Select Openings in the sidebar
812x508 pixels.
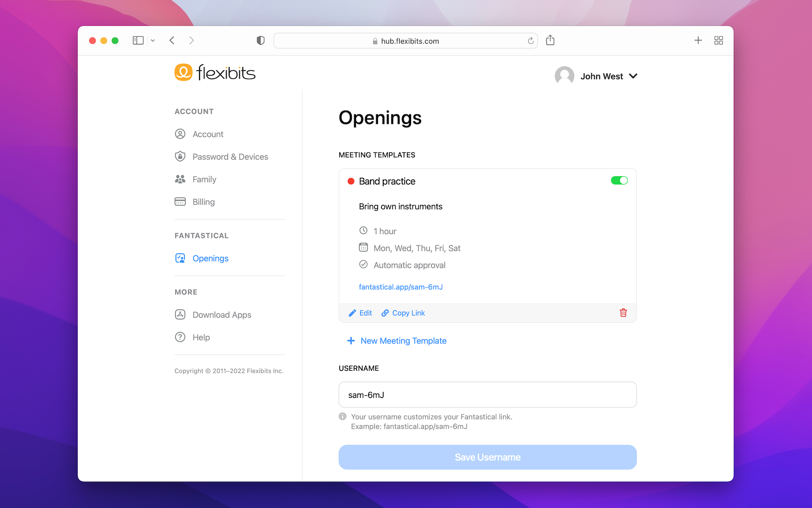pyautogui.click(x=201, y=258)
